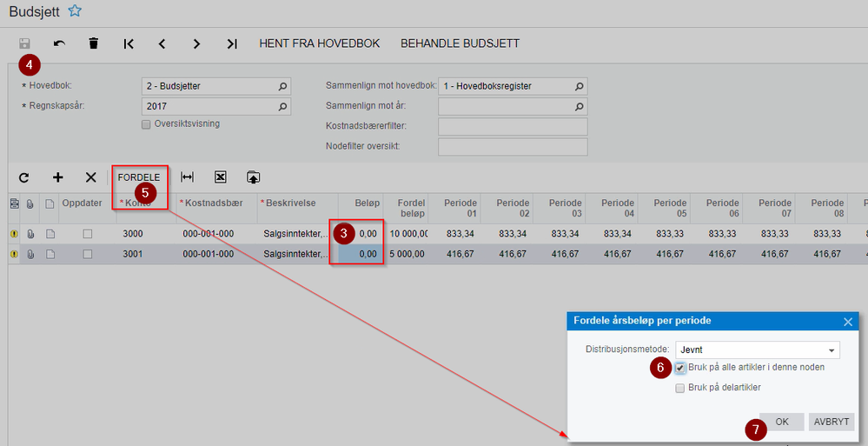Open Hovedbok lookup magnifier
This screenshot has width=868, height=446.
(x=282, y=86)
